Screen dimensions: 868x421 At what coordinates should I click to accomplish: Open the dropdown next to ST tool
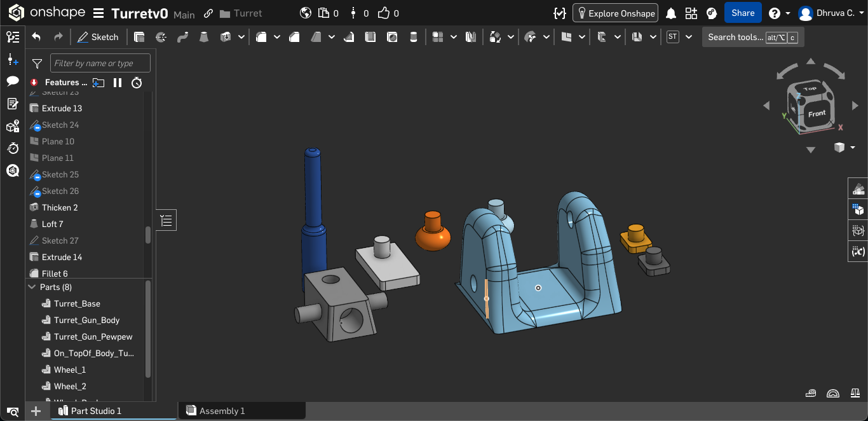click(689, 37)
